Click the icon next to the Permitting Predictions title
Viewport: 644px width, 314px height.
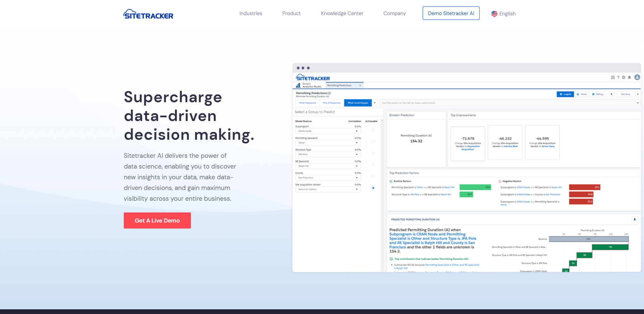(329, 93)
